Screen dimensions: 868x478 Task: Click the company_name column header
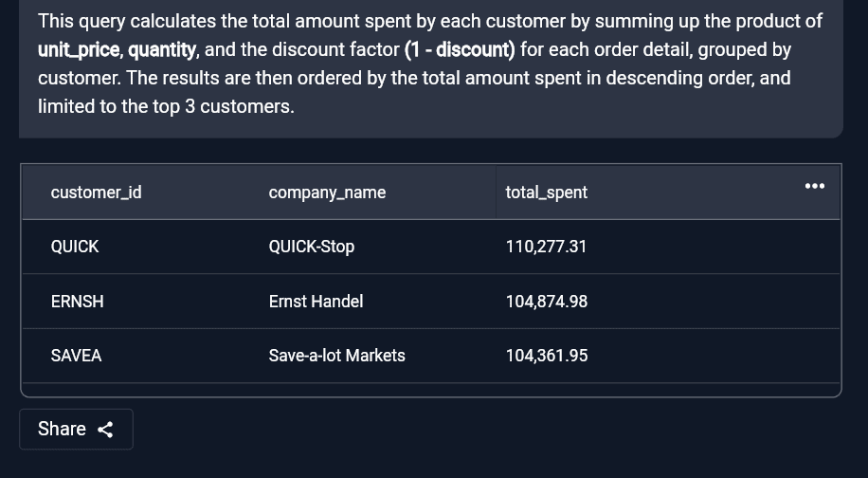(x=327, y=193)
